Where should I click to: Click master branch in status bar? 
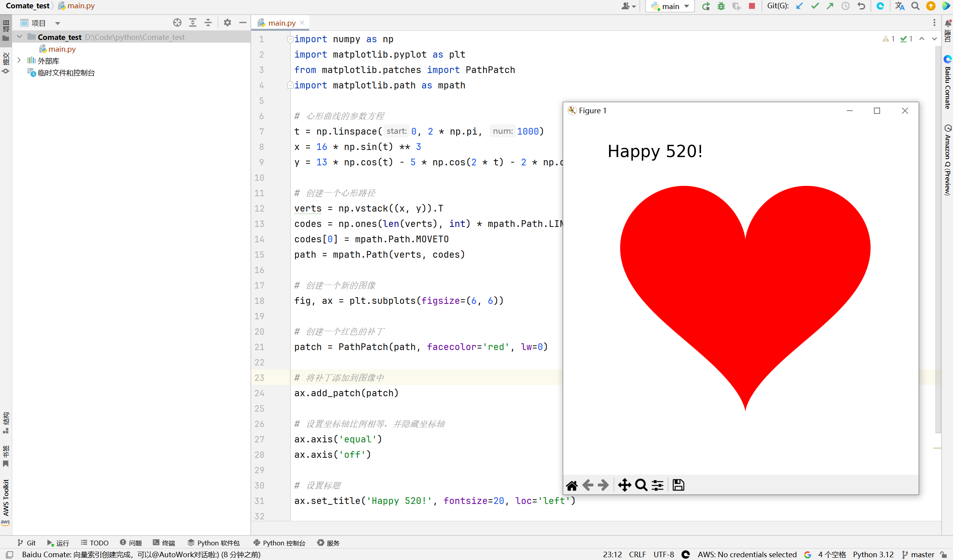click(x=918, y=554)
